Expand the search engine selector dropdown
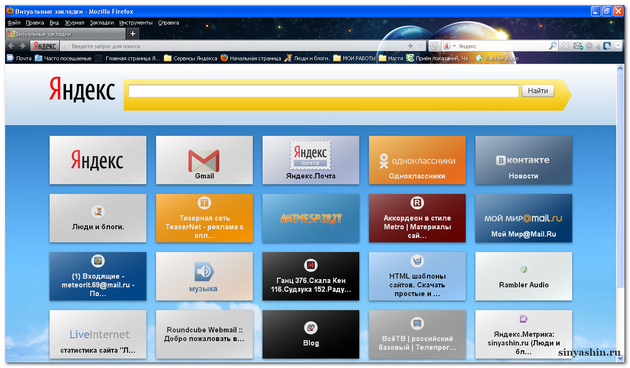 454,46
